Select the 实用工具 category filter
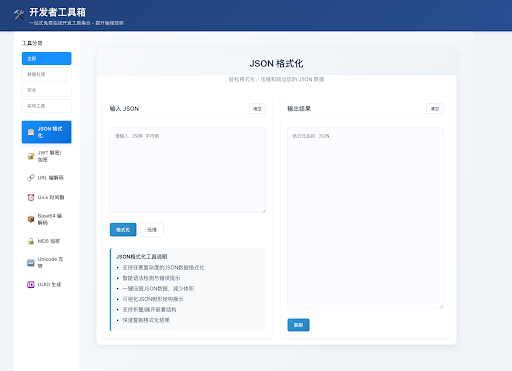 [47, 106]
